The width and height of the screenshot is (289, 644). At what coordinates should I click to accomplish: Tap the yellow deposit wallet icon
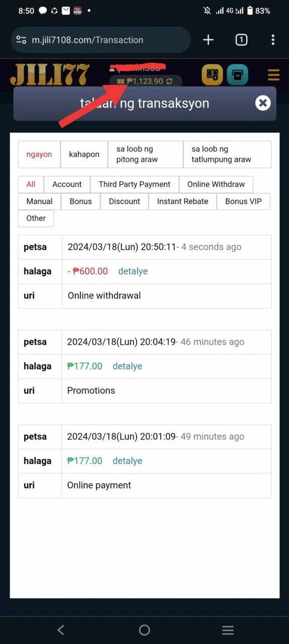pos(212,75)
